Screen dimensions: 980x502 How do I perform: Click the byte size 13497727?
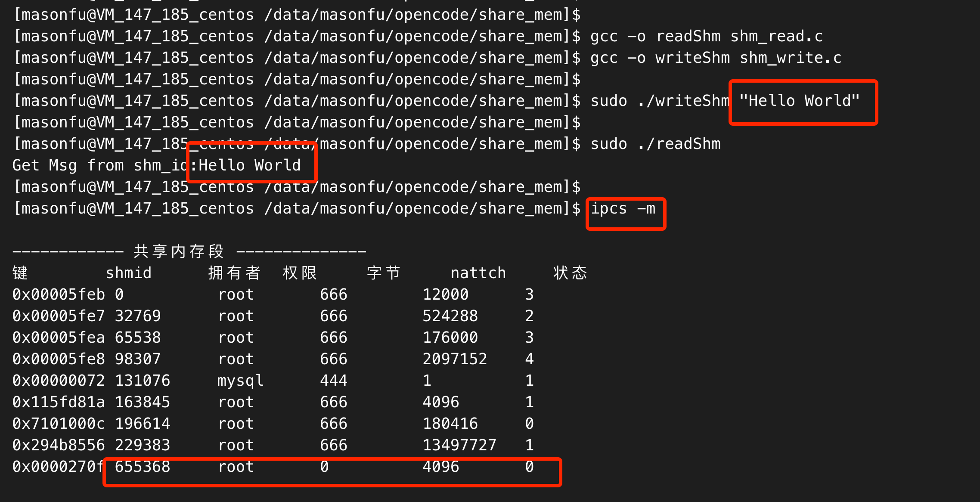[x=459, y=445]
